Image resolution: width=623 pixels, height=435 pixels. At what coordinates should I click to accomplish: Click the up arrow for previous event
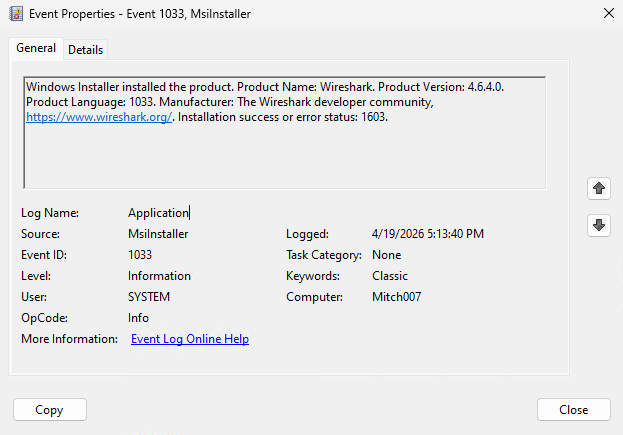coord(599,188)
